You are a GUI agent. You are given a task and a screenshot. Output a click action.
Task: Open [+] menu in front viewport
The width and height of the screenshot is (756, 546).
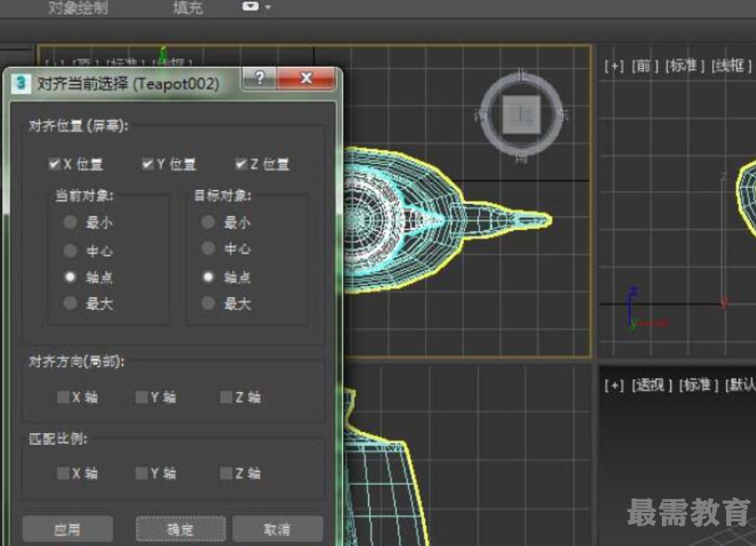pyautogui.click(x=613, y=65)
